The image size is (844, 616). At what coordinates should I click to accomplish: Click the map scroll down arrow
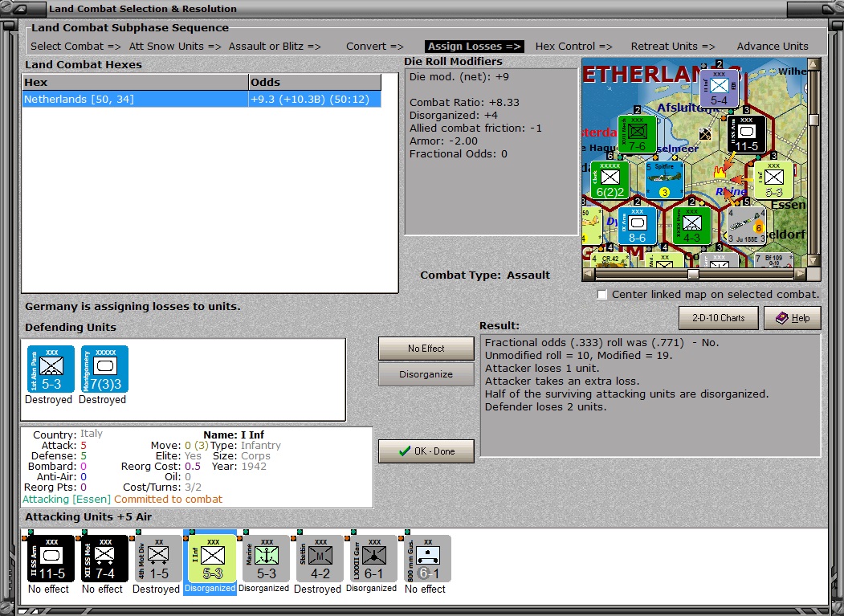point(813,260)
